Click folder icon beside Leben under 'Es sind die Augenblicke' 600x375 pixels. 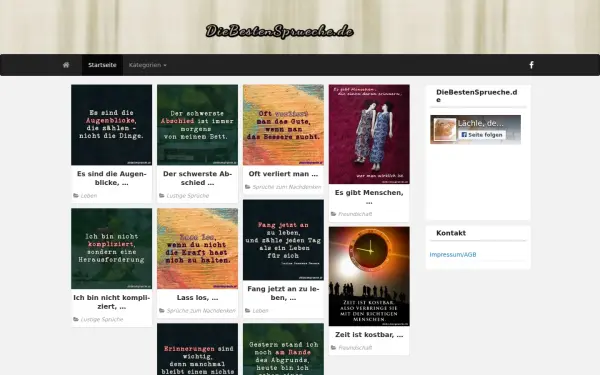coord(76,196)
